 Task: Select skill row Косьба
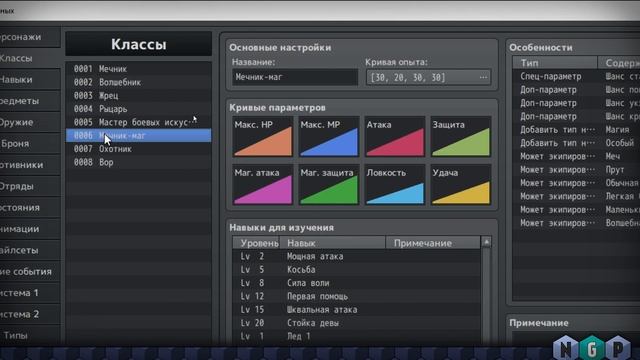(357, 269)
